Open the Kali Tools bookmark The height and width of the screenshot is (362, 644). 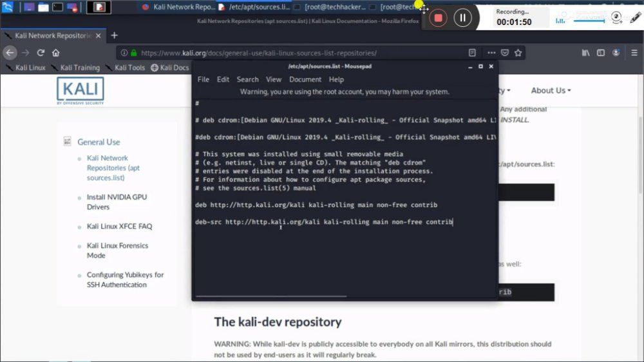click(126, 68)
